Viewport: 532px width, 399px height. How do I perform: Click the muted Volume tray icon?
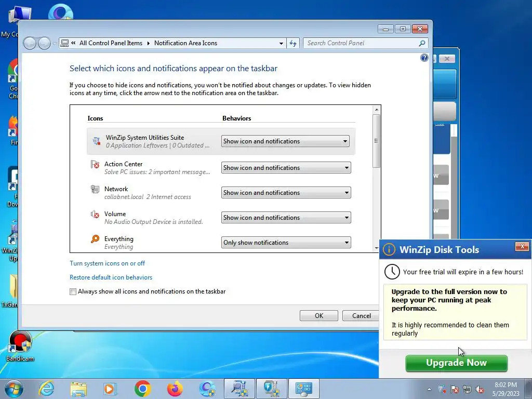(480, 389)
